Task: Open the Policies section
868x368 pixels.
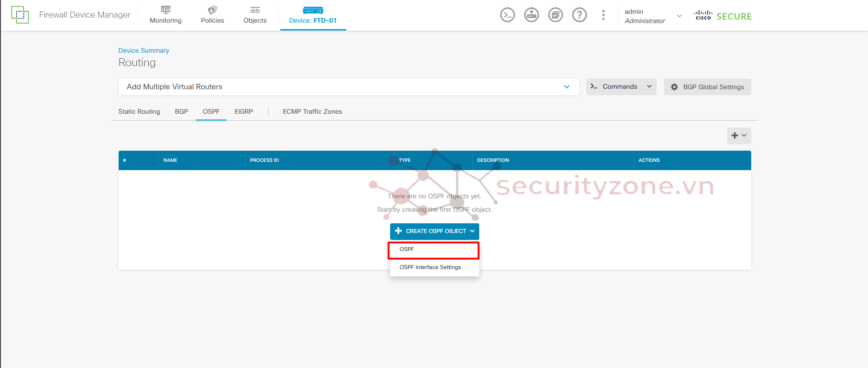Action: tap(212, 15)
